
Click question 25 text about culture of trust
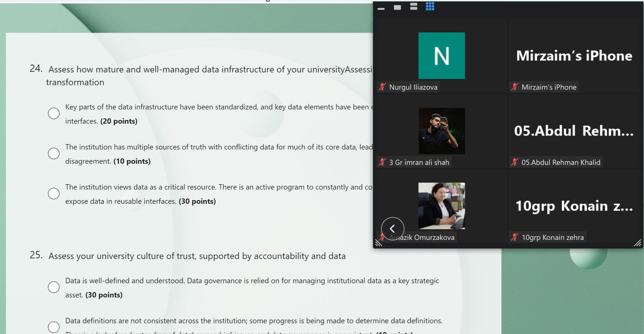(197, 256)
